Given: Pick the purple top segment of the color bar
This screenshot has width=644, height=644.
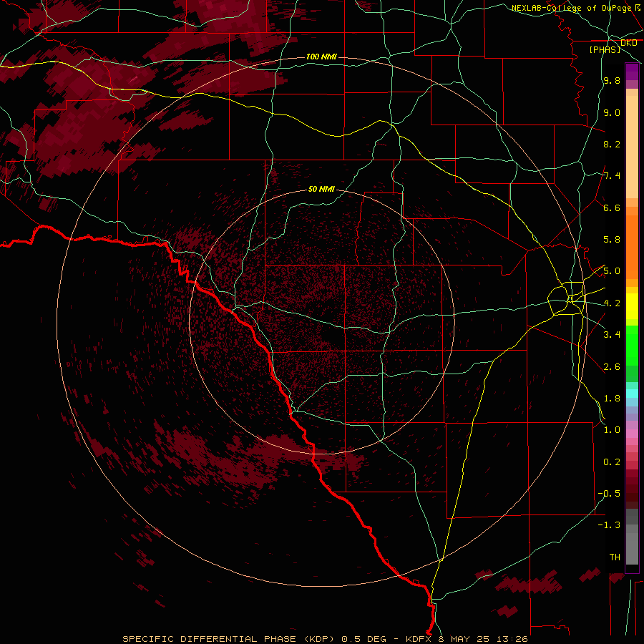Looking at the screenshot, I should pos(632,72).
